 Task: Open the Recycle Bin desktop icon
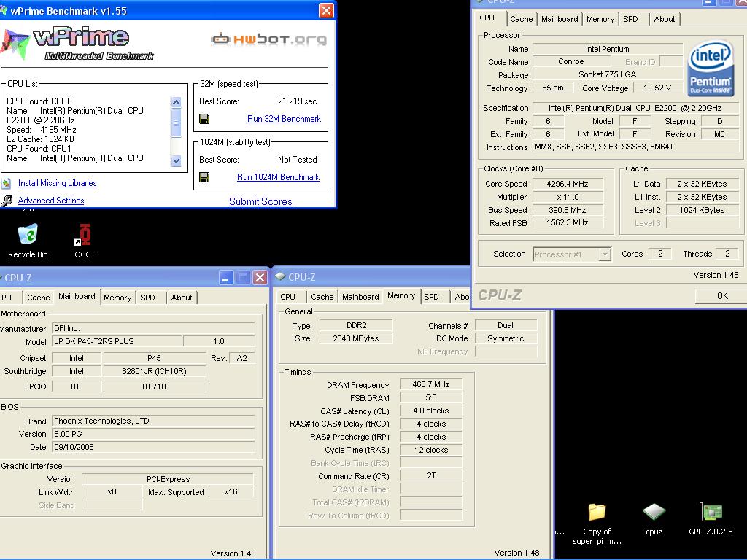click(28, 241)
